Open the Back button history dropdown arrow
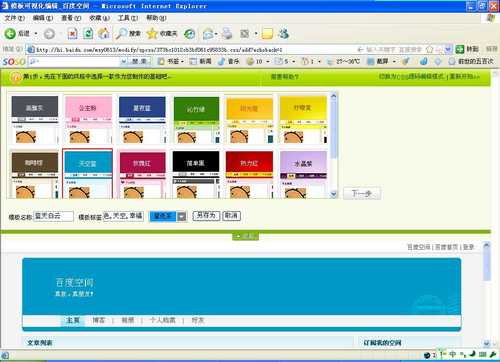The height and width of the screenshot is (362, 500). 36,34
